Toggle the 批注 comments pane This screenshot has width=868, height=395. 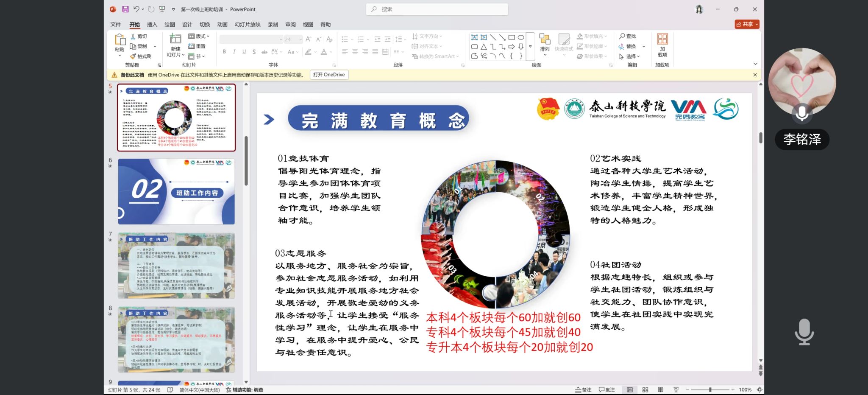tap(606, 389)
